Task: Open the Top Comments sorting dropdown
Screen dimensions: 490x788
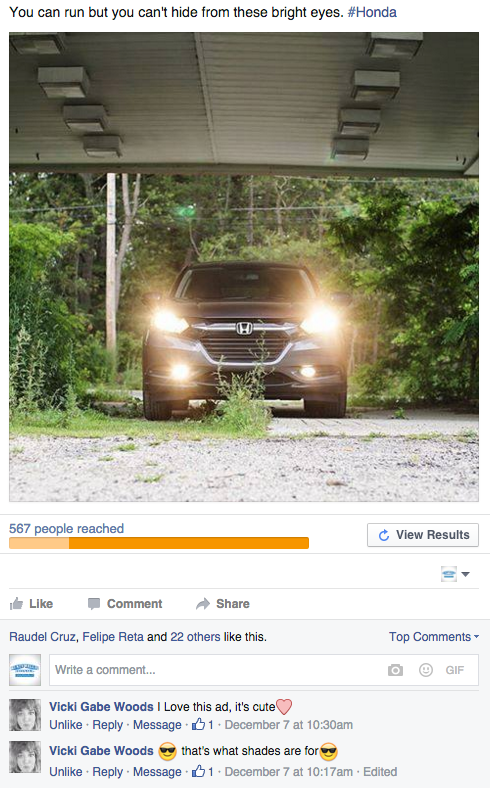Action: 434,637
